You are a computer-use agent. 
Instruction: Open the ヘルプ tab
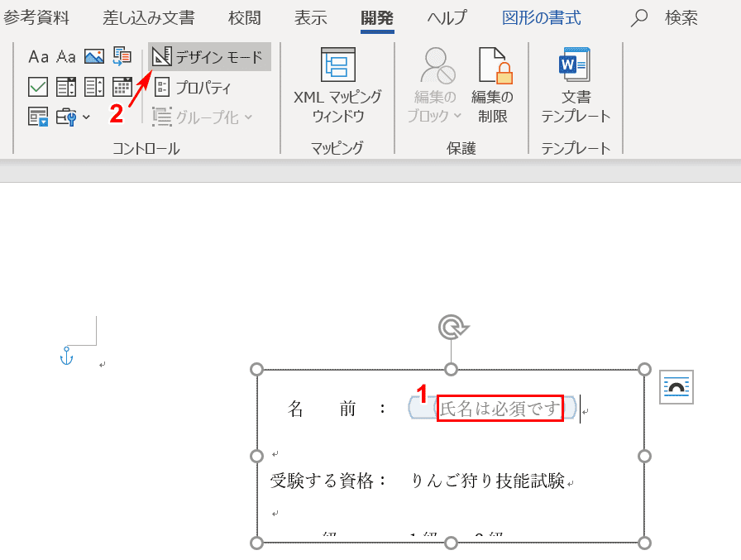pos(447,18)
